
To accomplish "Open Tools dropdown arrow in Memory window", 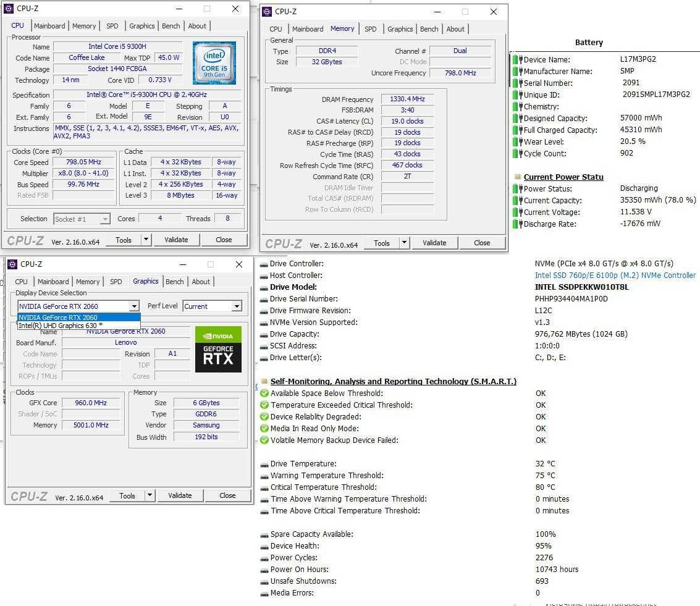I will pyautogui.click(x=404, y=243).
